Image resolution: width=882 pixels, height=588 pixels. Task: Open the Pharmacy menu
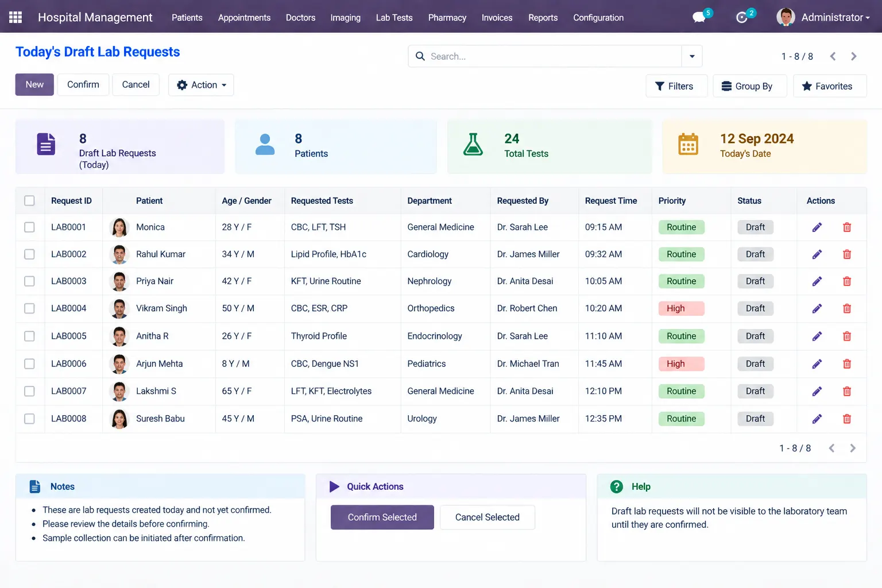click(447, 17)
